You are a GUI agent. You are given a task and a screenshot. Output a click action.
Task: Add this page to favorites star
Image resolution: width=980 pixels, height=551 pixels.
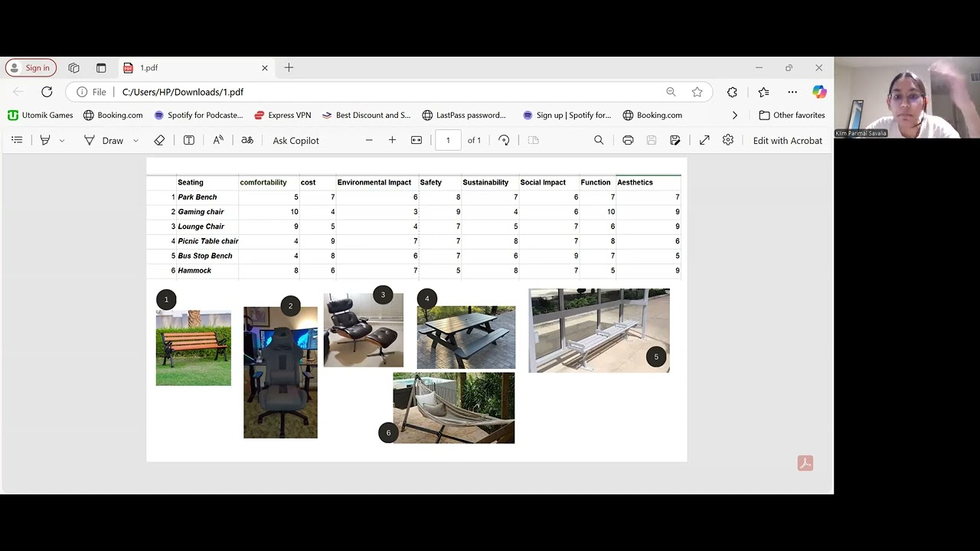(697, 92)
